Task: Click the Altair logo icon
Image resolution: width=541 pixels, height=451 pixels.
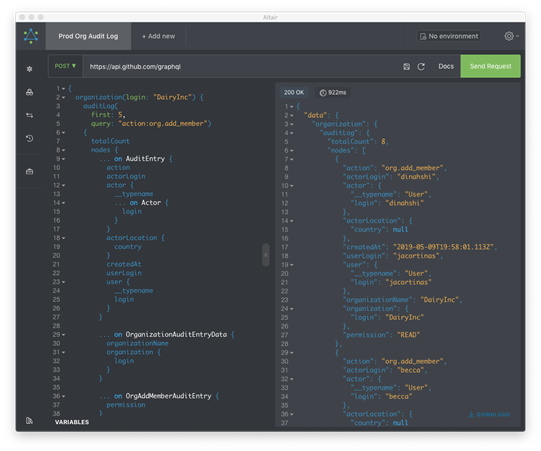Action: (x=31, y=36)
